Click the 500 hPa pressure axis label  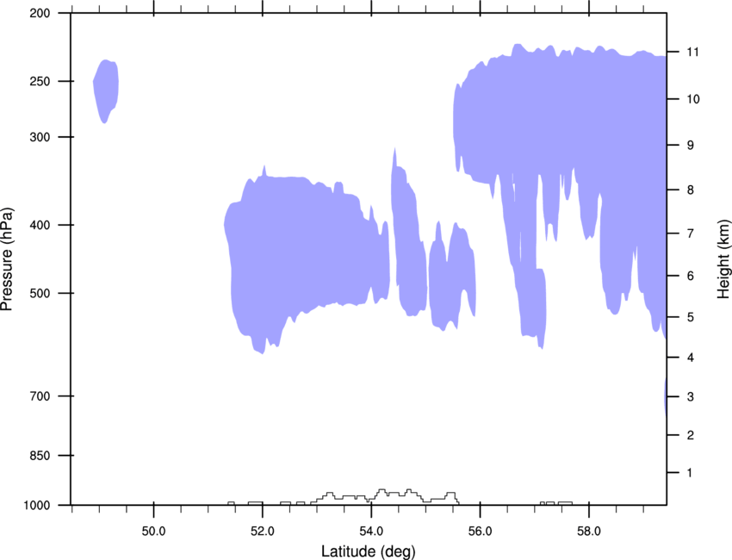pyautogui.click(x=40, y=293)
